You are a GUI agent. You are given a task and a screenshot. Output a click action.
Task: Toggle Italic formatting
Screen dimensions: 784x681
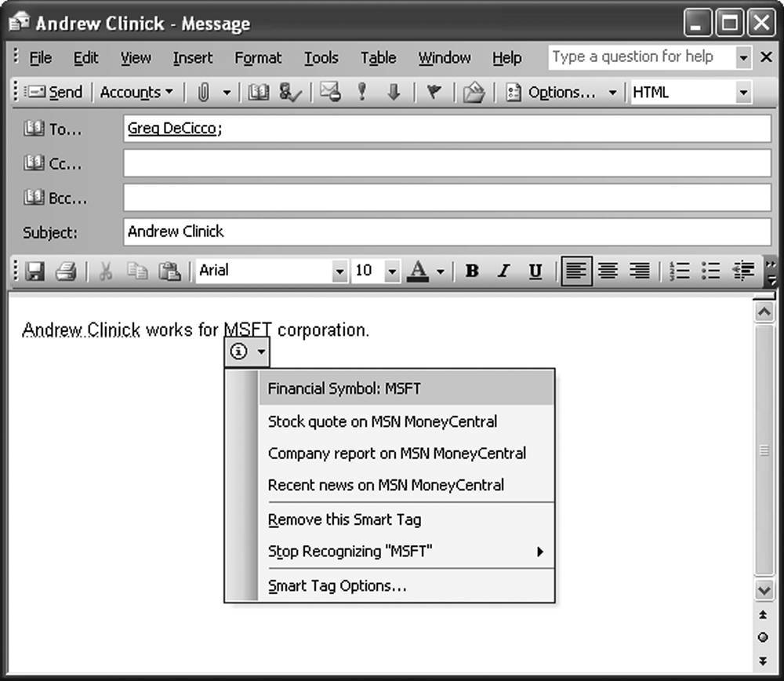503,271
